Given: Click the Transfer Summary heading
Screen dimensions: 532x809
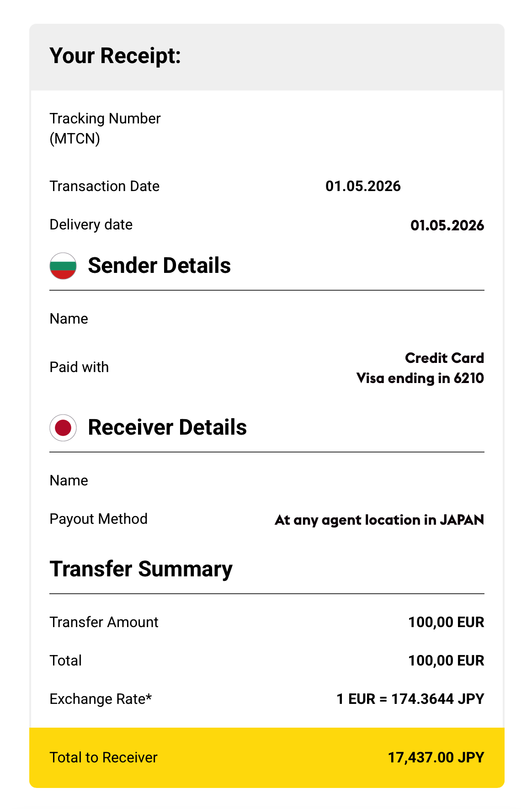Looking at the screenshot, I should coord(141,569).
